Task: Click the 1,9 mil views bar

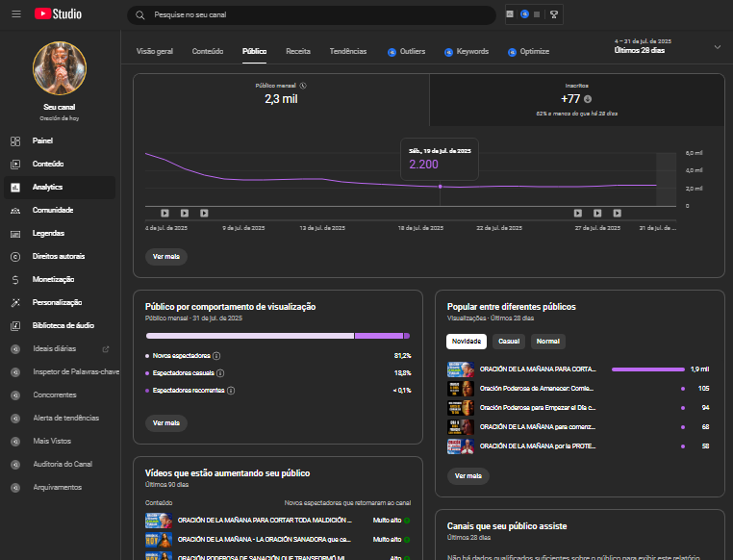Action: point(648,369)
